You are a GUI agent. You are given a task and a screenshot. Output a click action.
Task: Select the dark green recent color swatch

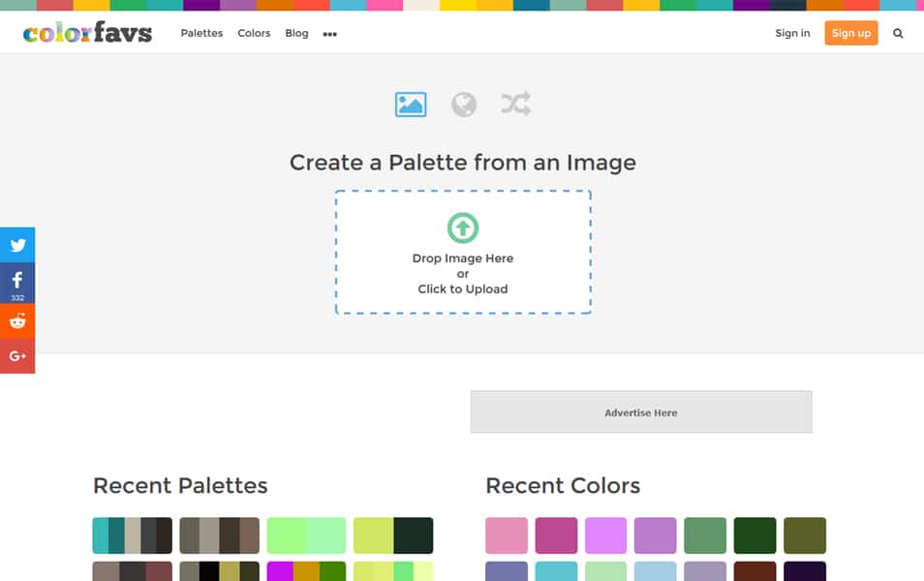click(755, 535)
